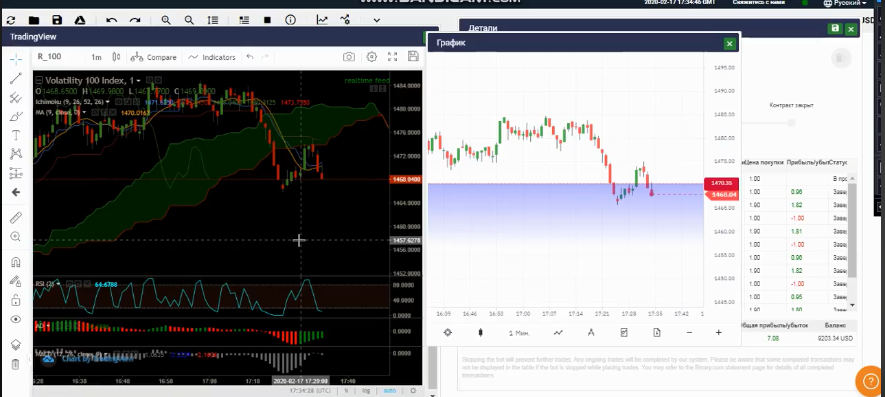Click the green save button in Детали header
Image resolution: width=885 pixels, height=397 pixels.
(x=835, y=29)
